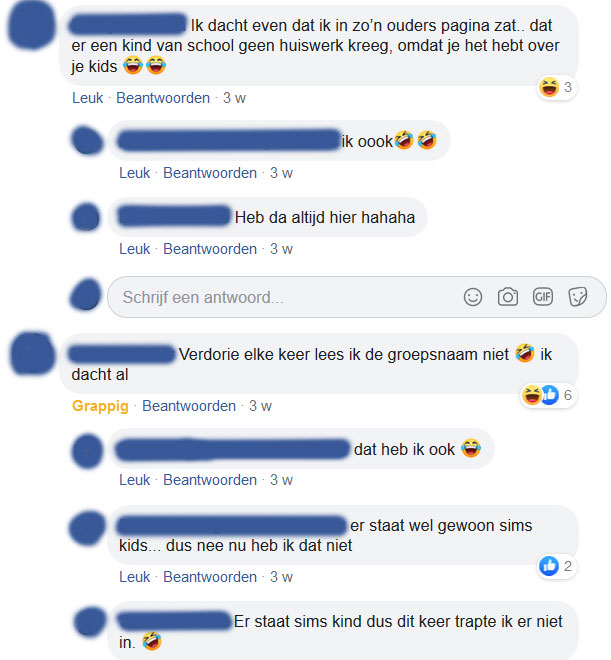
Task: Like the 'Heb da altijd hier' reply
Action: [135, 249]
